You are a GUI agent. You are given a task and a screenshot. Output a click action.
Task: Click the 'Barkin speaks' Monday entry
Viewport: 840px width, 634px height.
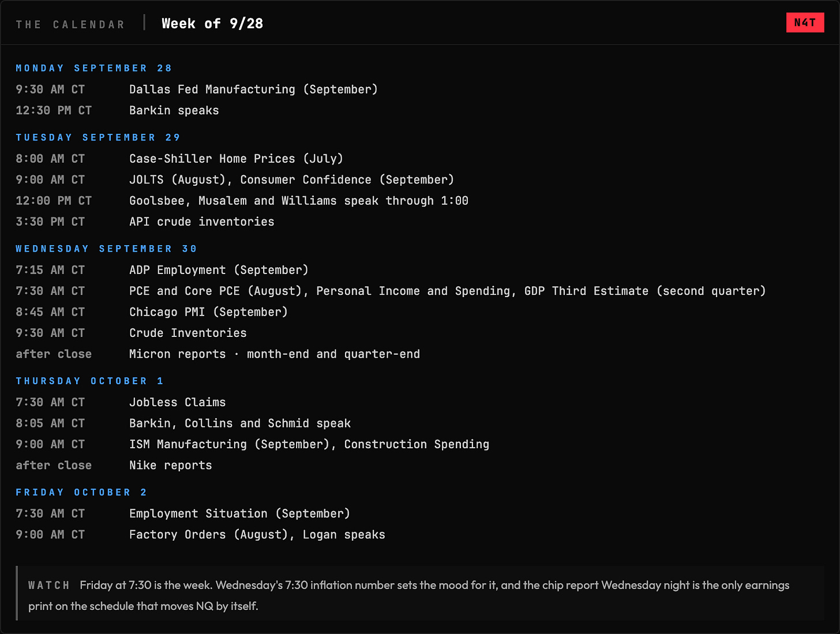[174, 110]
